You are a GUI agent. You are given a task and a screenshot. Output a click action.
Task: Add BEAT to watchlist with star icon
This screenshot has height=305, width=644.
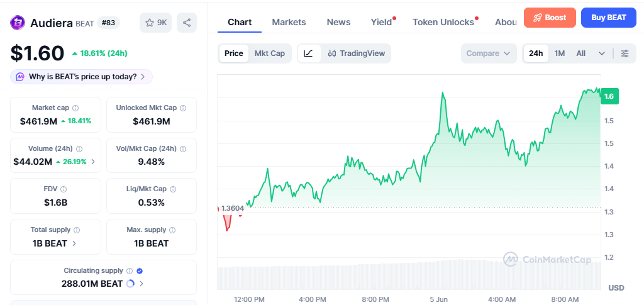point(156,23)
